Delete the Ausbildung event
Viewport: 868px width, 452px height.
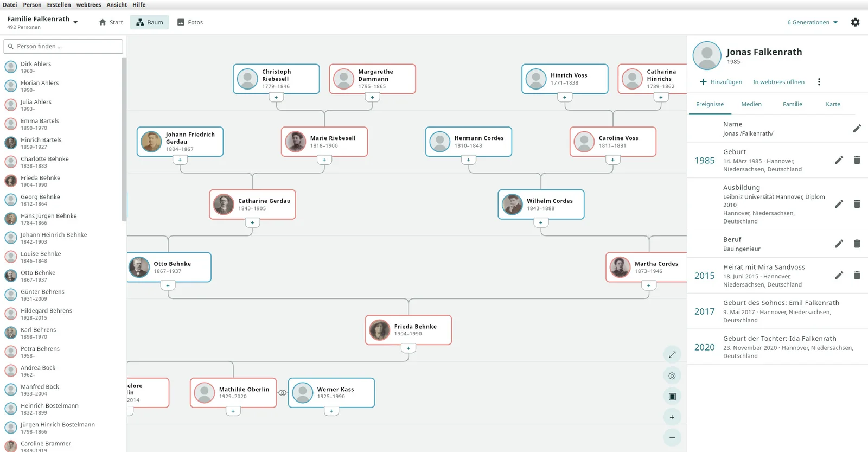857,204
